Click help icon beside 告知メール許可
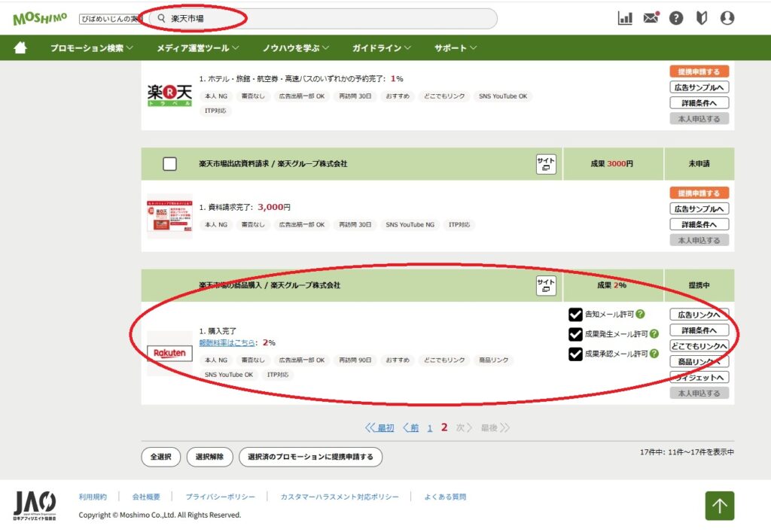 tap(640, 314)
